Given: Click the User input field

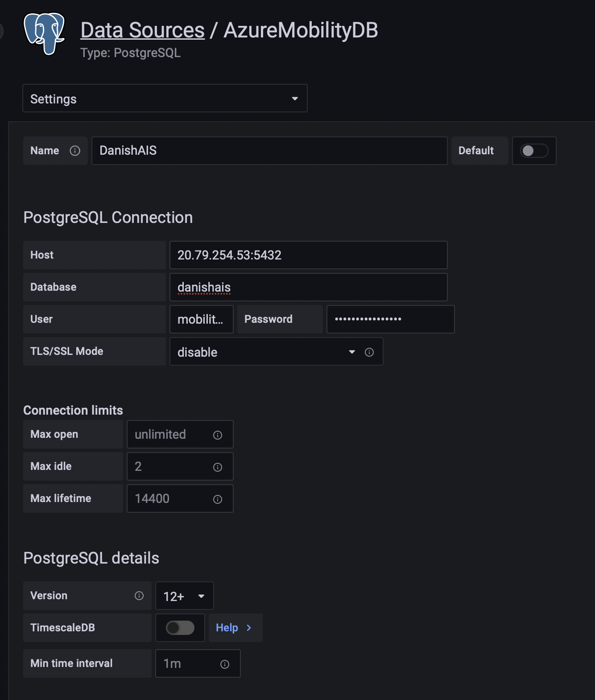Looking at the screenshot, I should (202, 319).
